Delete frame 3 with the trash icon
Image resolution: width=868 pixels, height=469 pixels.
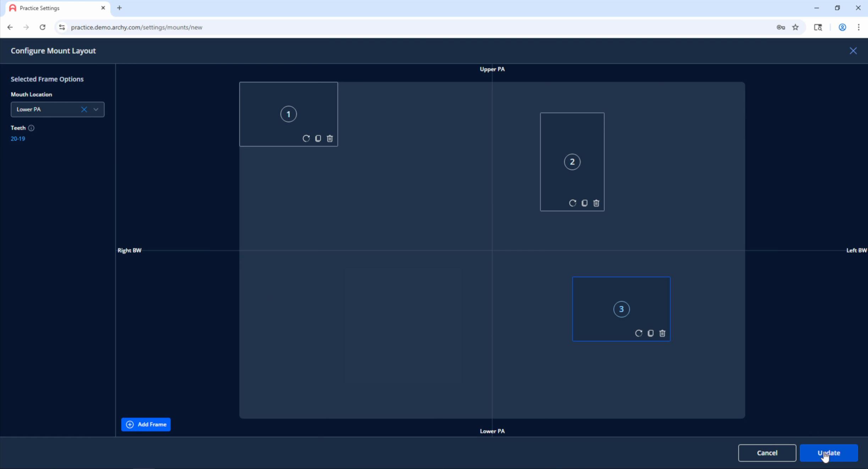(x=662, y=333)
